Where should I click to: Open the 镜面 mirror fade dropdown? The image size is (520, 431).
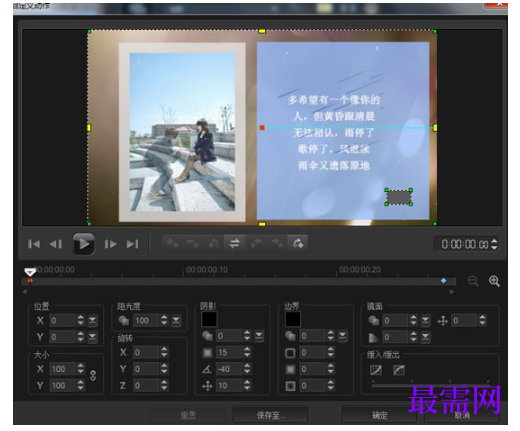(x=425, y=337)
